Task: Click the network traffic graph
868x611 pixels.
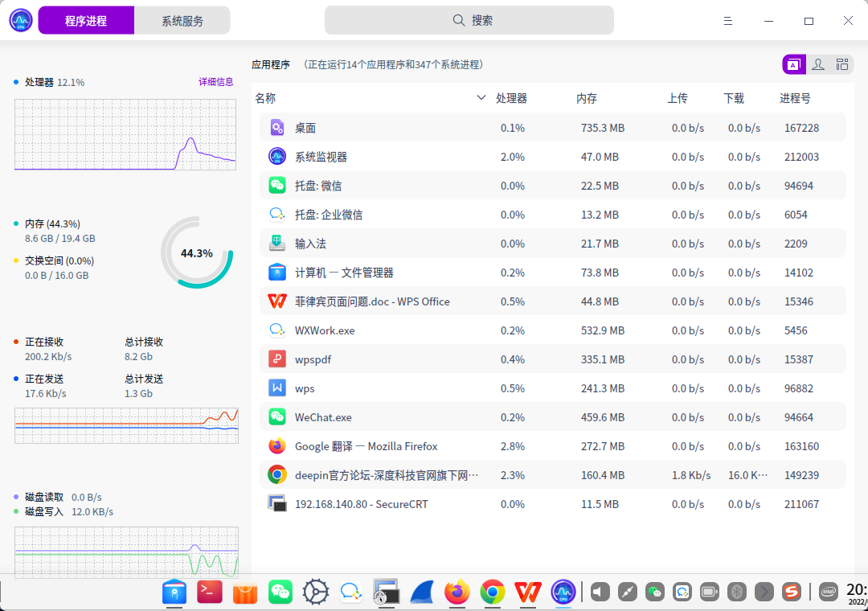Action: 126,425
